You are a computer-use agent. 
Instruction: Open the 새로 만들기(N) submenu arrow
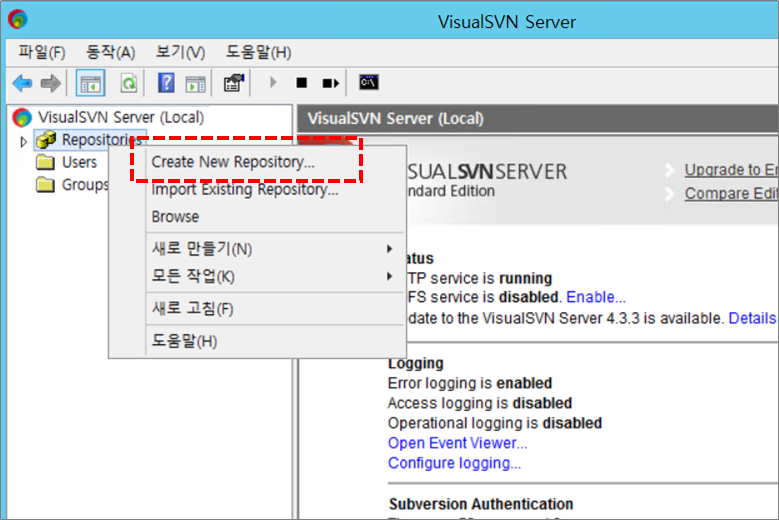pos(390,248)
